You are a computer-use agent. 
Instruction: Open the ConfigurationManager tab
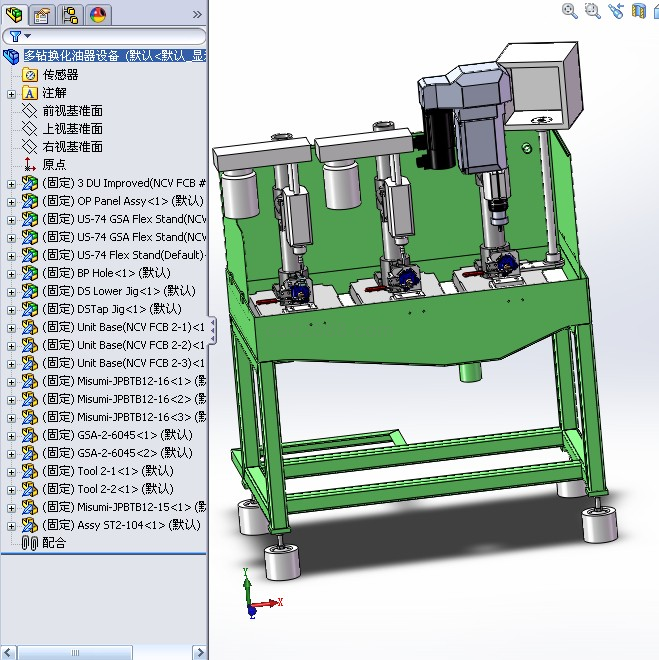pos(70,14)
